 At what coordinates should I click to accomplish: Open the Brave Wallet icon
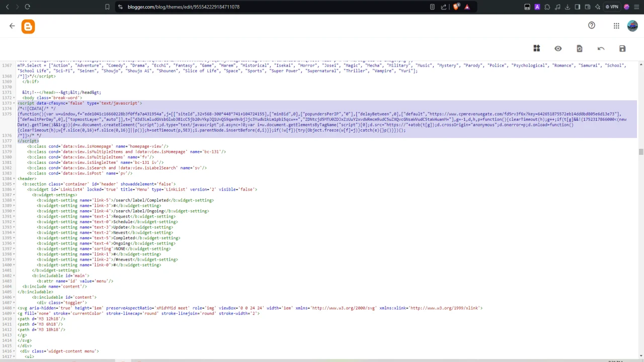tap(588, 7)
